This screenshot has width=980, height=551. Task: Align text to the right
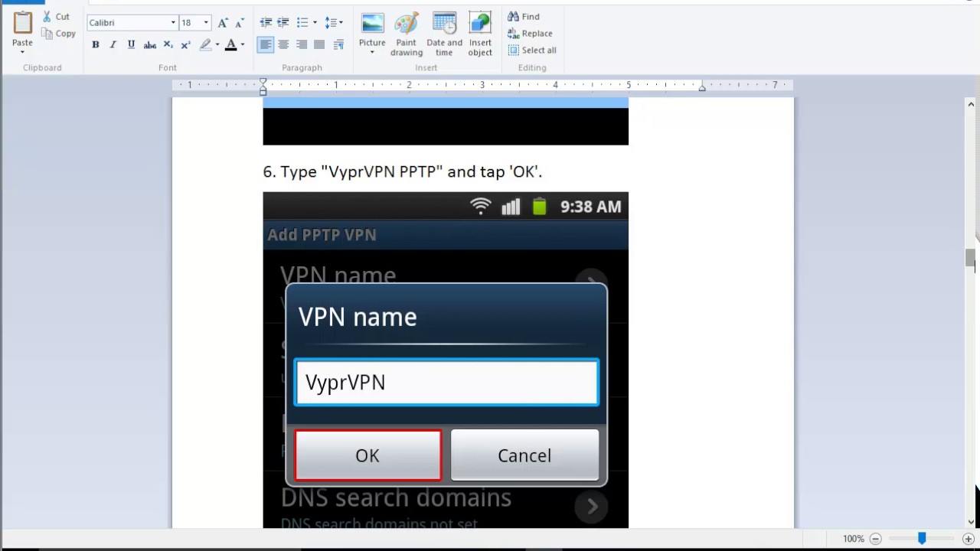coord(302,45)
